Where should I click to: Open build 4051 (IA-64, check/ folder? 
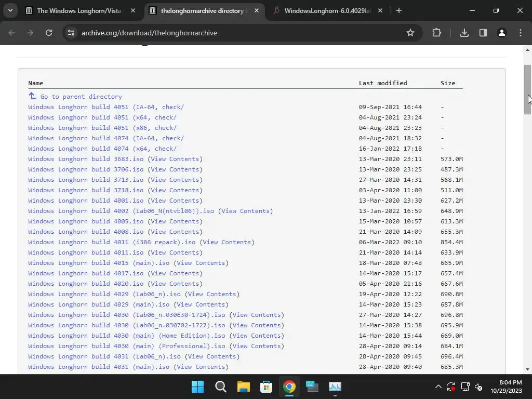coord(106,107)
